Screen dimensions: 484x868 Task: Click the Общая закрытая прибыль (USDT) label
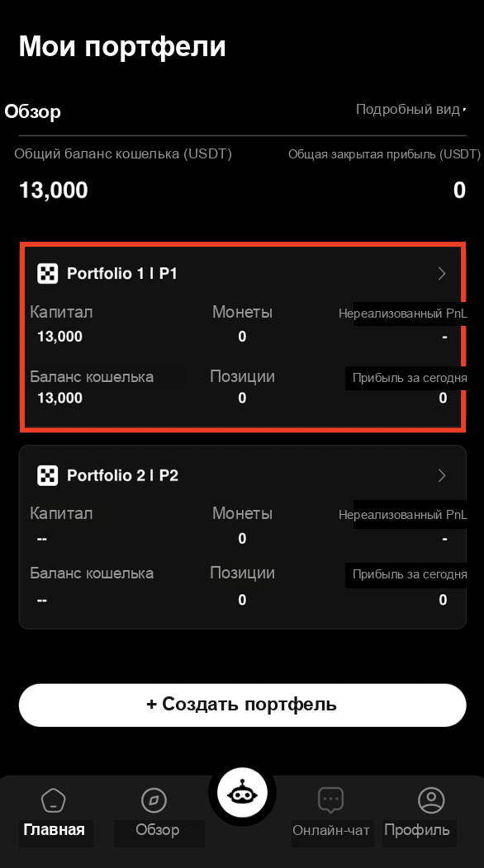click(384, 154)
